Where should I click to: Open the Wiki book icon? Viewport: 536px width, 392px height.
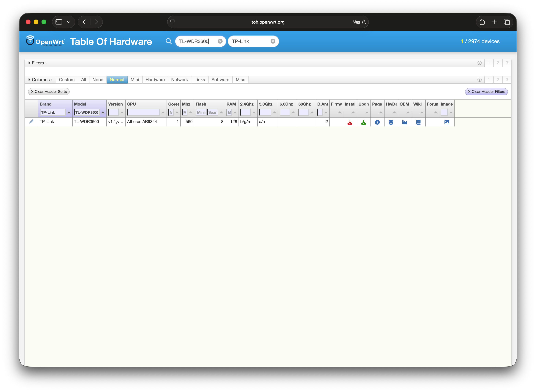tap(418, 122)
